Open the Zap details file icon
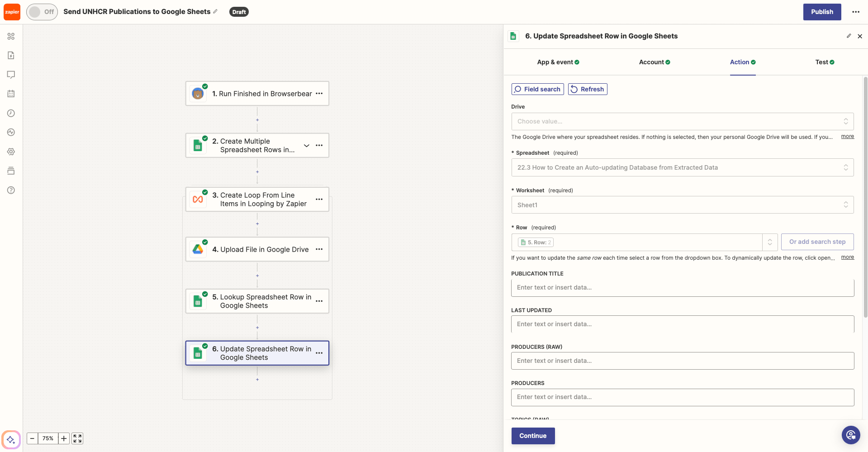This screenshot has width=868, height=452. coord(11,55)
